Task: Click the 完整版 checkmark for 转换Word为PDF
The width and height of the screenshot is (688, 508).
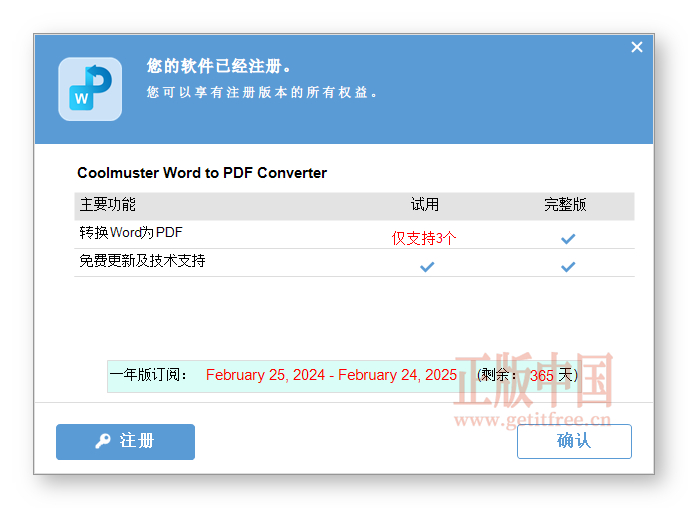Action: click(568, 239)
